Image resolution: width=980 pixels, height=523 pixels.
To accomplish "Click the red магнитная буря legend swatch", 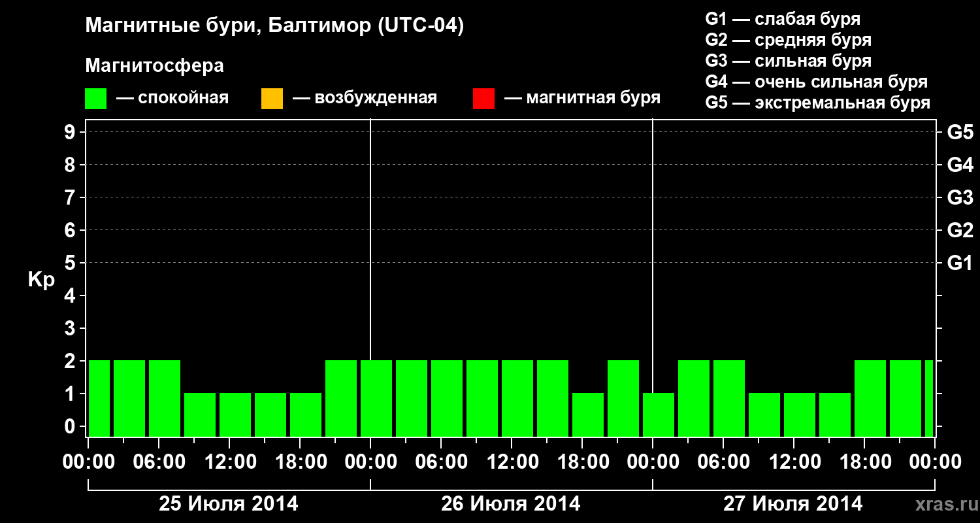I will pos(483,99).
